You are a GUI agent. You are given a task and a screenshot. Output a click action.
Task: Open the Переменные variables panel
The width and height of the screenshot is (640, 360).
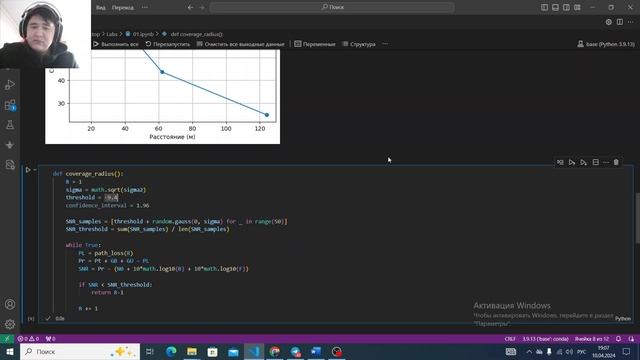tap(315, 44)
